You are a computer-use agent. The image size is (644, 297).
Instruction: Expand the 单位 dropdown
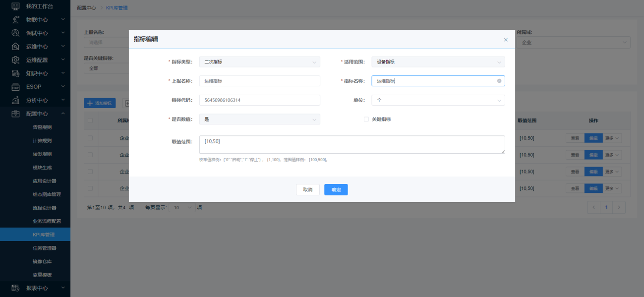pyautogui.click(x=438, y=100)
